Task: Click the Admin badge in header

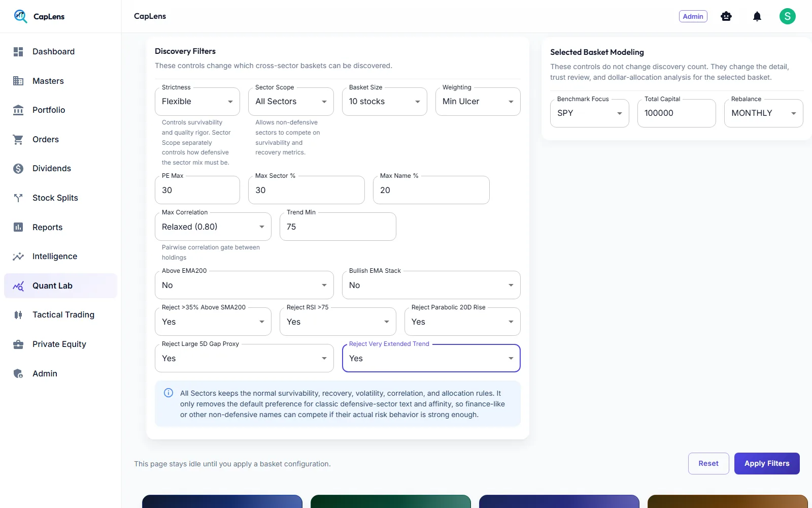Action: coord(693,16)
